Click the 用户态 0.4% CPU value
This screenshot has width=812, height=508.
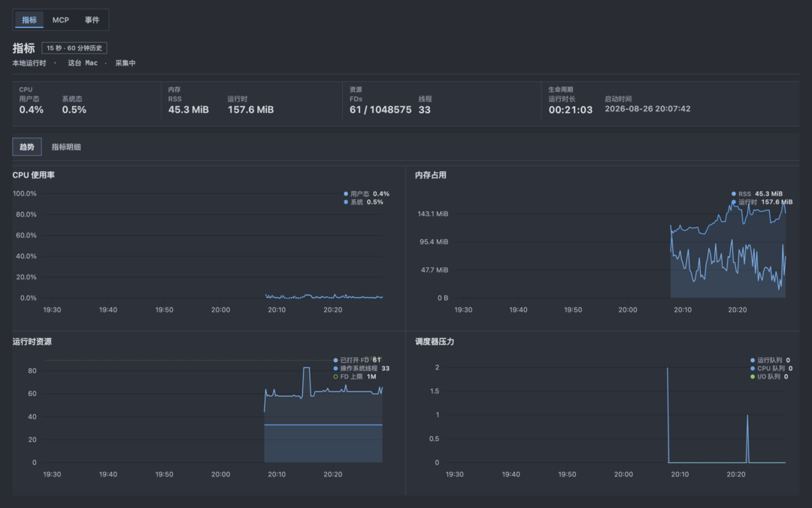pos(31,109)
